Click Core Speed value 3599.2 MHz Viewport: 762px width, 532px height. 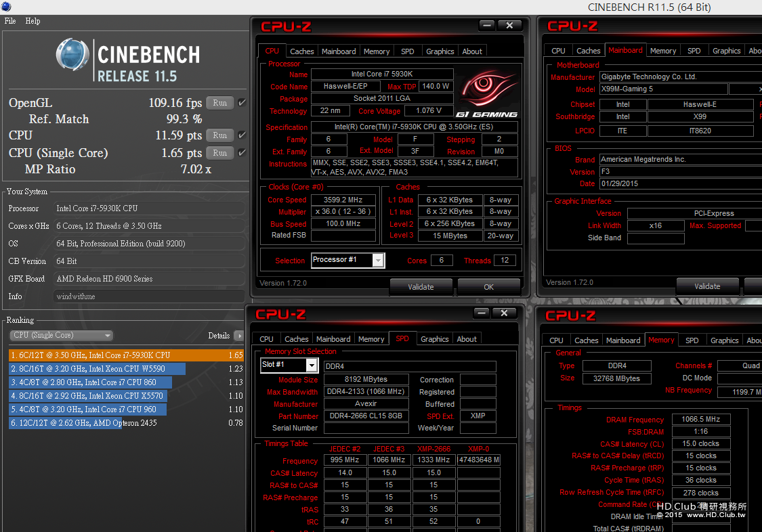(x=343, y=200)
